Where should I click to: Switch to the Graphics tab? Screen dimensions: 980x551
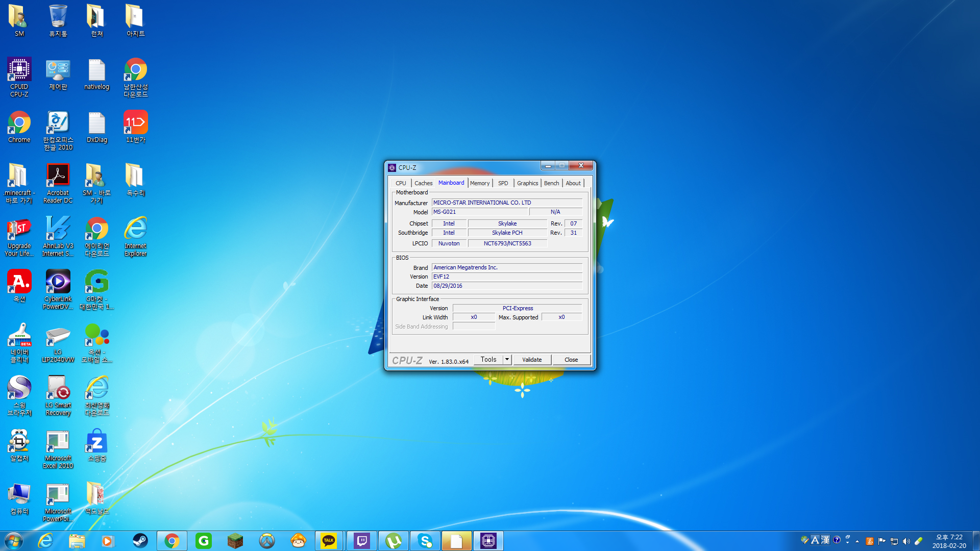pos(527,183)
